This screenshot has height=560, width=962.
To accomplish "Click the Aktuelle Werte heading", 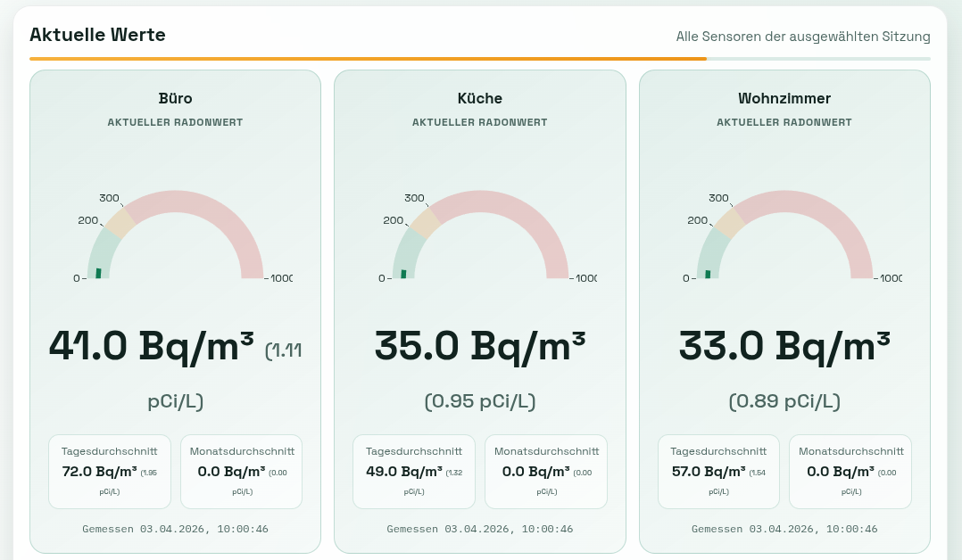I will coord(98,35).
